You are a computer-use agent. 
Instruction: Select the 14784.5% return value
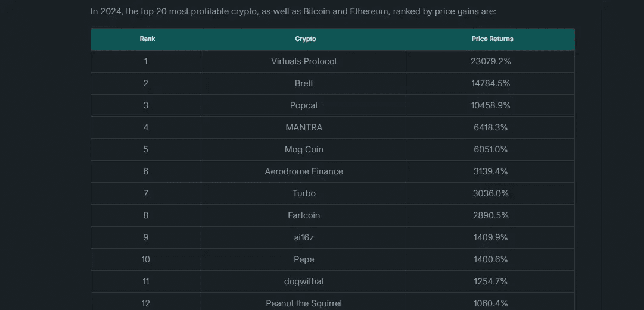tap(491, 84)
